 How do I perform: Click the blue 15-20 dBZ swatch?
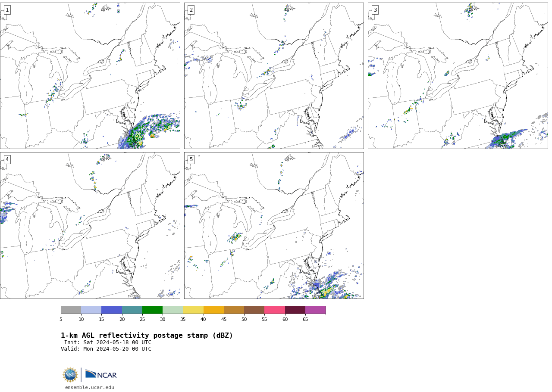coord(112,310)
